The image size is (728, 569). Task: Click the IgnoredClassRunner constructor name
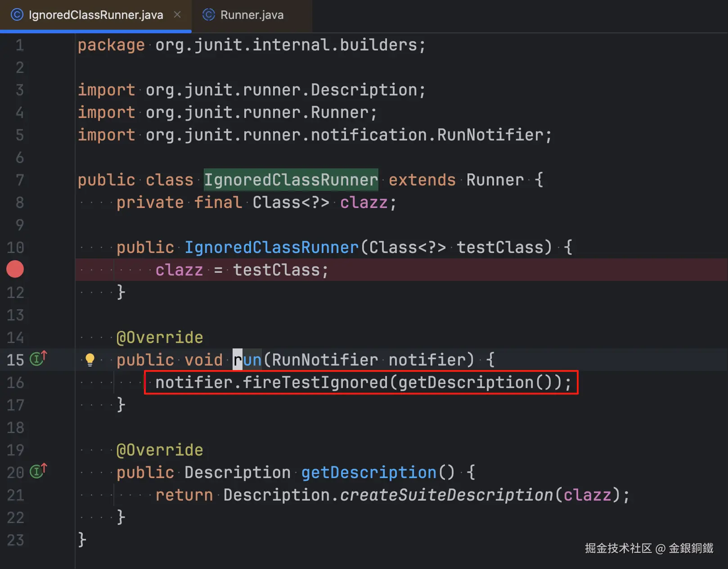[271, 248]
